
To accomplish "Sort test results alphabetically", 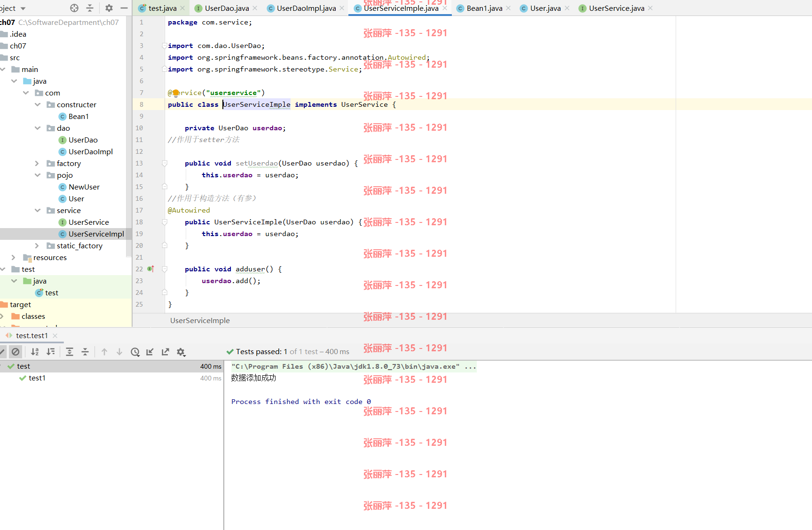I will coord(35,352).
